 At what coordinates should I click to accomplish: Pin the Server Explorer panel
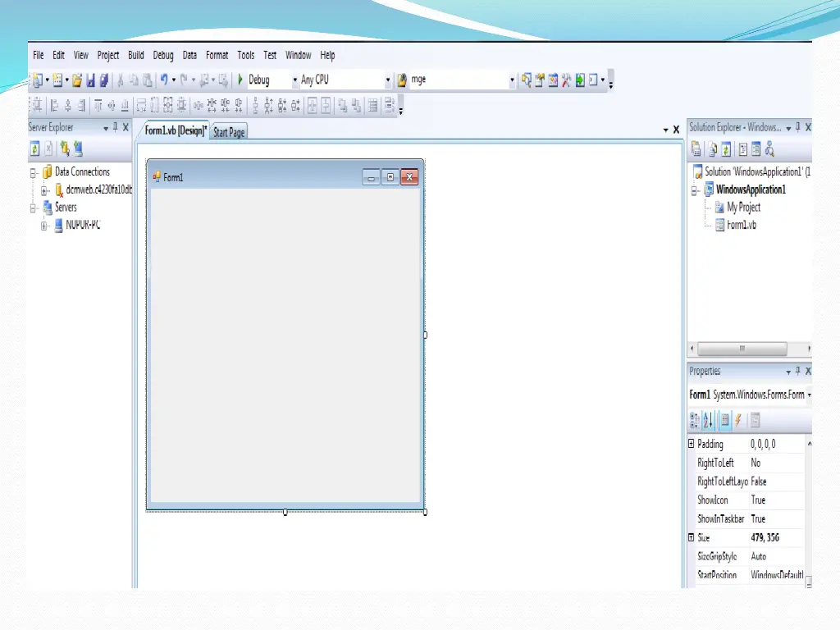tap(115, 127)
